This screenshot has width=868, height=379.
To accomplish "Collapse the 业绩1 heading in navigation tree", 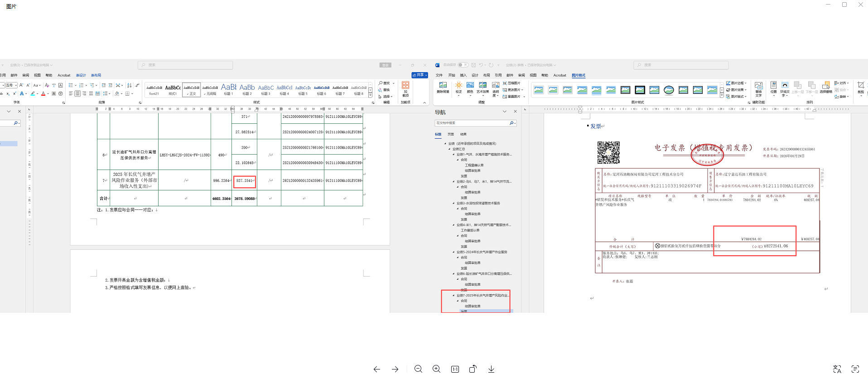I will coord(453,155).
